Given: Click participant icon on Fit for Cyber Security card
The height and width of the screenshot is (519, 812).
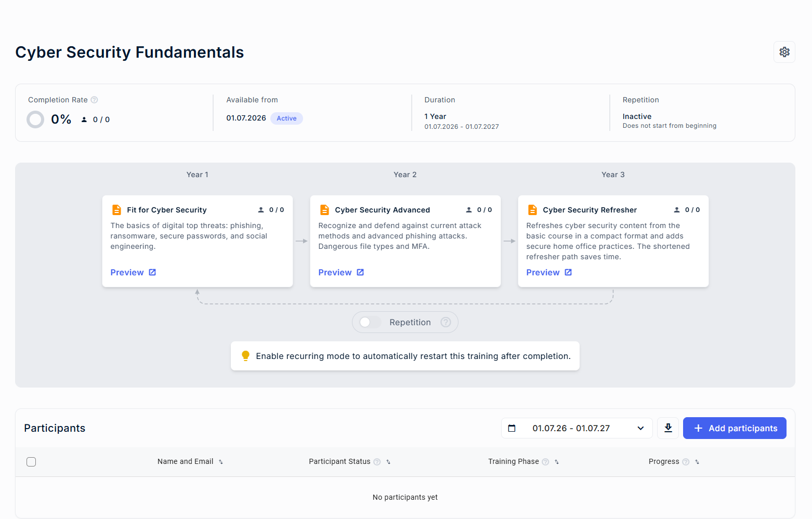Looking at the screenshot, I should (261, 210).
